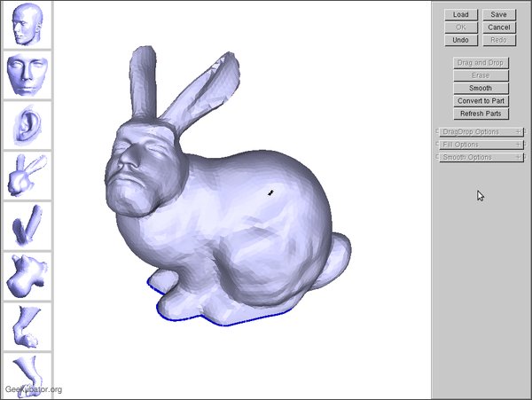
Task: Click the greyed-out OK button
Action: pyautogui.click(x=461, y=27)
